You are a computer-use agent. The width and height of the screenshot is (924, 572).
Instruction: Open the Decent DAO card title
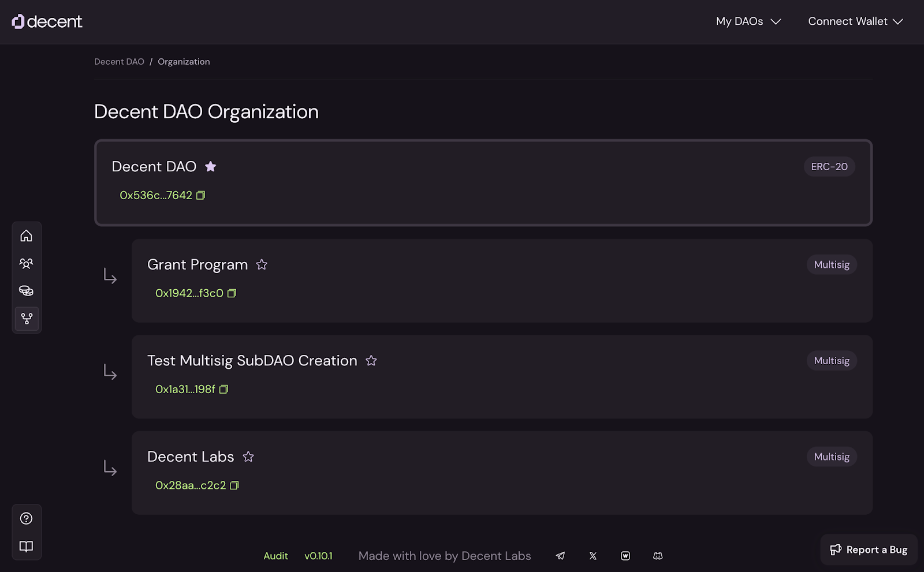(x=154, y=167)
